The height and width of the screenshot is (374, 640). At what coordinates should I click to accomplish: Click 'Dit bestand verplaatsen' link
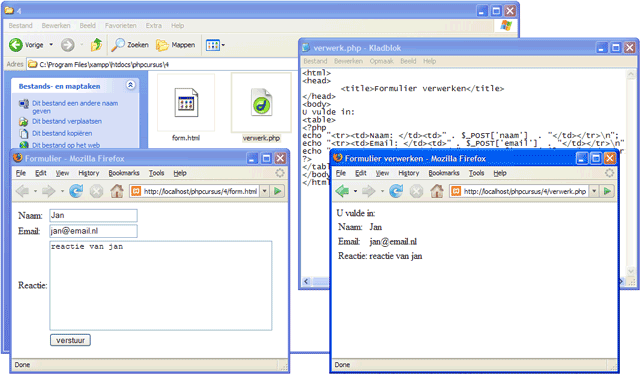point(67,121)
